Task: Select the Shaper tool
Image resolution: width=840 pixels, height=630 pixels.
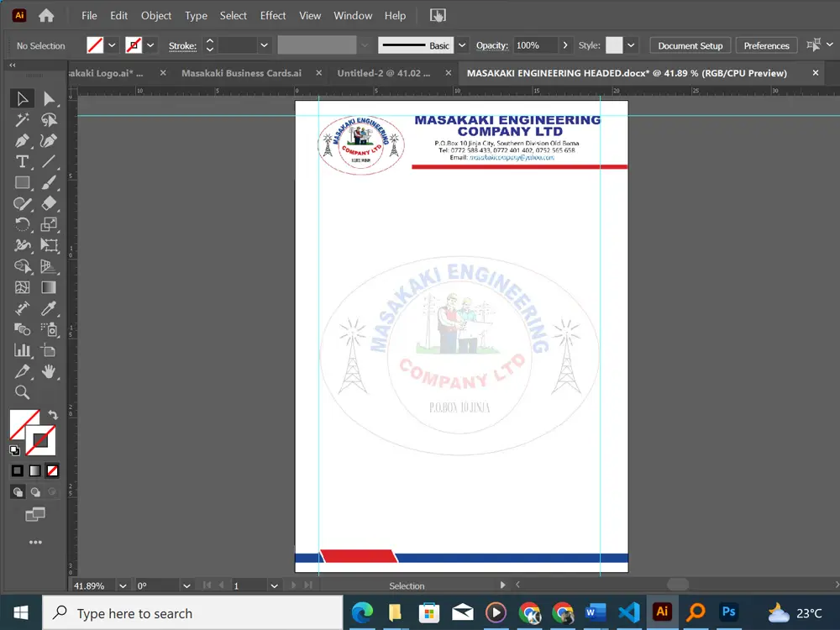Action: pos(22,203)
